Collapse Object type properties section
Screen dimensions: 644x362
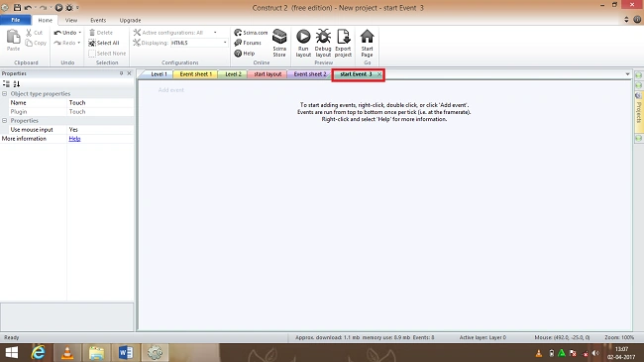click(x=5, y=94)
